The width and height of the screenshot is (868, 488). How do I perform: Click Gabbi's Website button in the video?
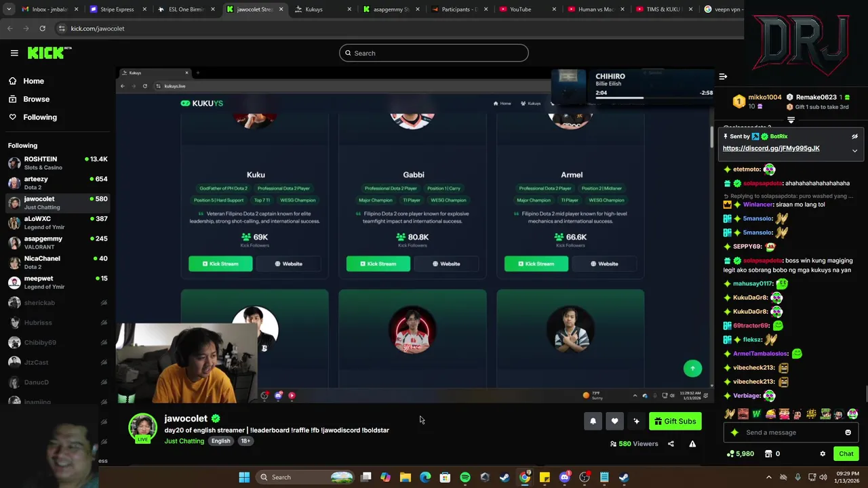tap(446, 264)
